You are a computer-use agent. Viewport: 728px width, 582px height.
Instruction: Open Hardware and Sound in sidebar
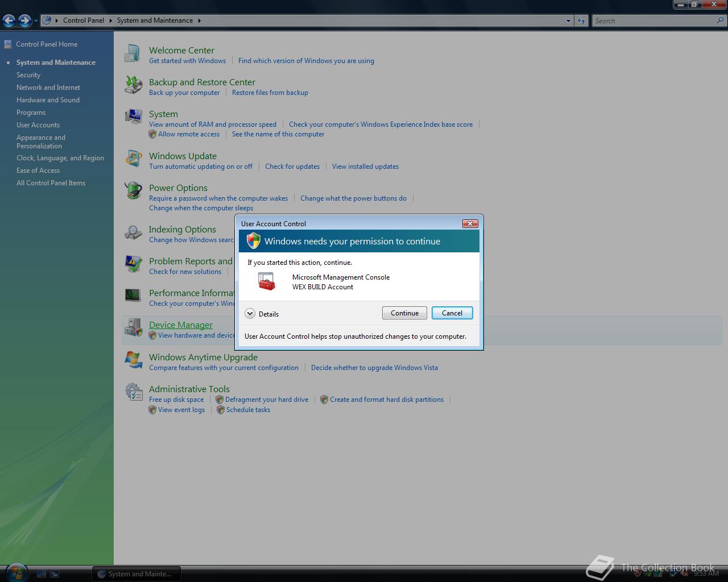[x=48, y=100]
